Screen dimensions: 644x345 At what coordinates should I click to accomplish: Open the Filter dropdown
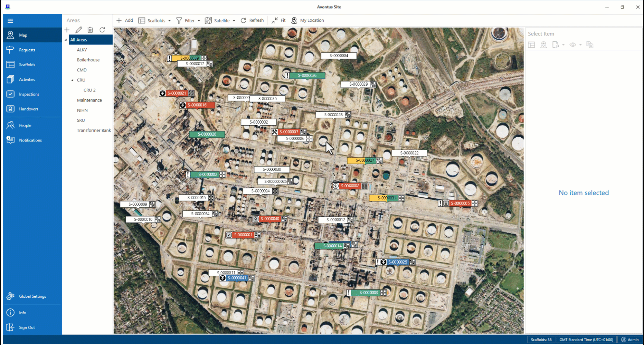[x=188, y=20]
